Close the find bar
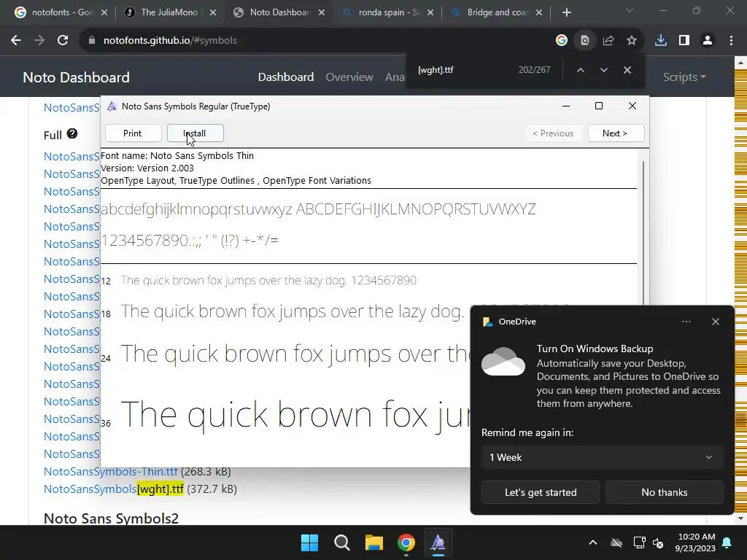The width and height of the screenshot is (747, 560). click(627, 70)
